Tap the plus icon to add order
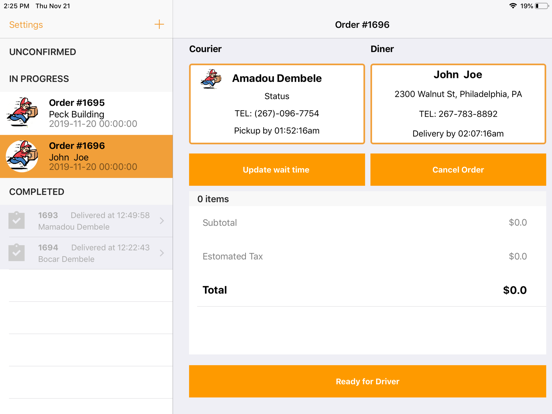This screenshot has width=552, height=414. (159, 24)
